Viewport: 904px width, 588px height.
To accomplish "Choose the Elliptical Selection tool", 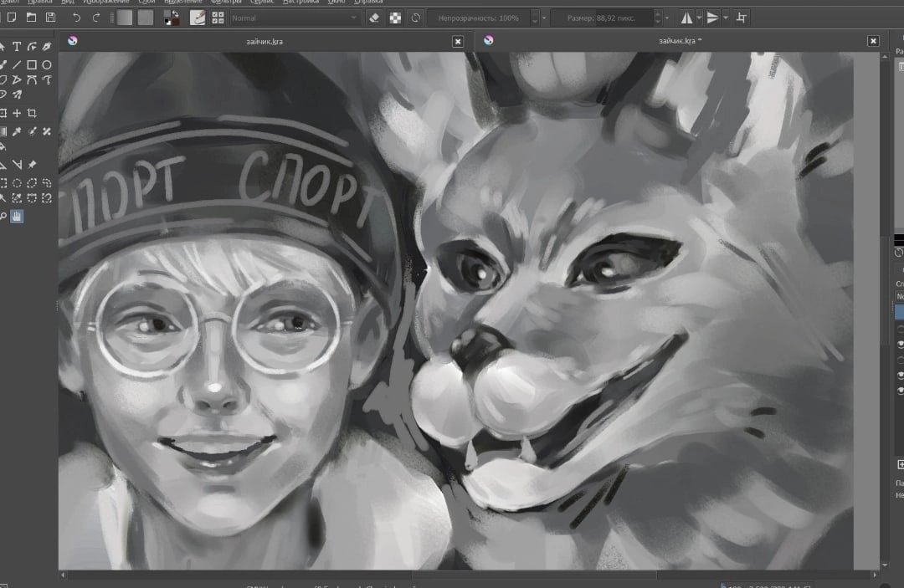I will point(17,183).
